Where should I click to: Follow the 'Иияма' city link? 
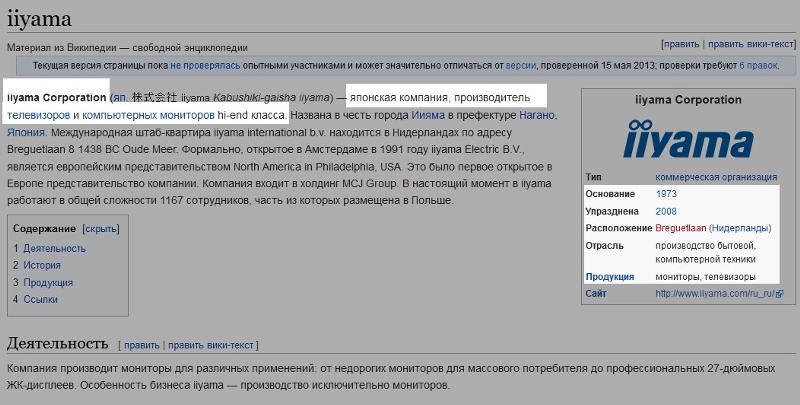(428, 115)
